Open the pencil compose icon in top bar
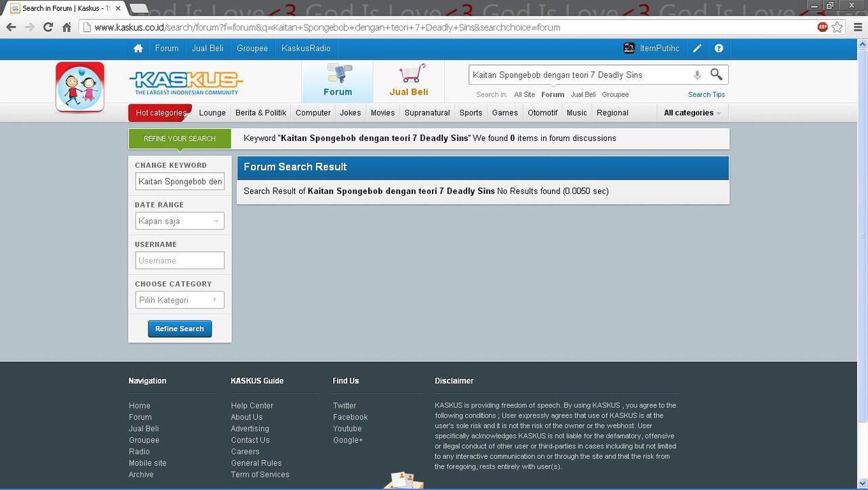The image size is (868, 490). pos(697,48)
